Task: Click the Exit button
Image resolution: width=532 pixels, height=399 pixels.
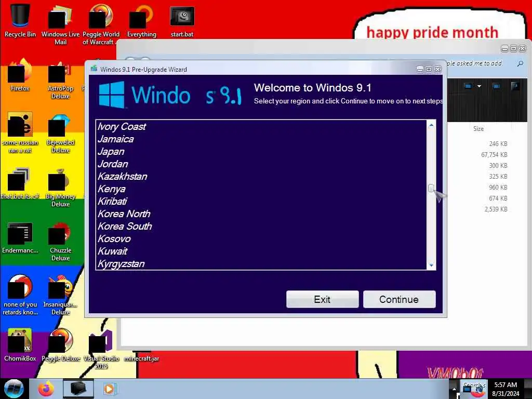Action: click(322, 299)
